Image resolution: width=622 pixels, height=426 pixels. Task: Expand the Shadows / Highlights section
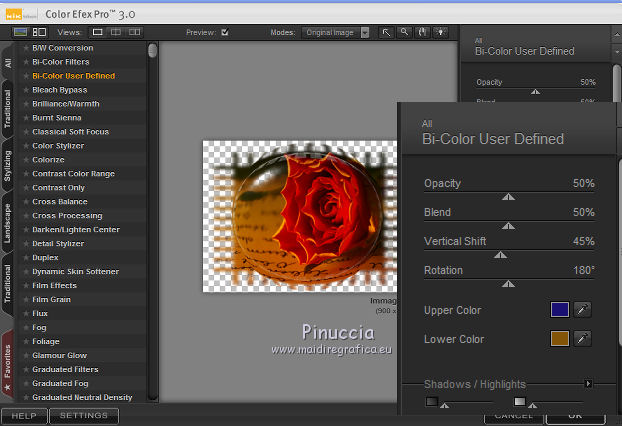click(589, 384)
